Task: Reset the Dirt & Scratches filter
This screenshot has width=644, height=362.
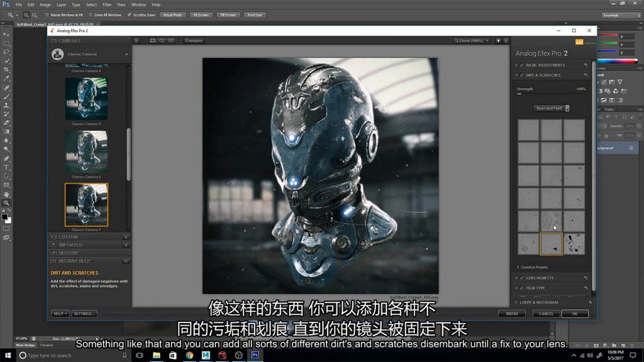Action: pos(586,75)
